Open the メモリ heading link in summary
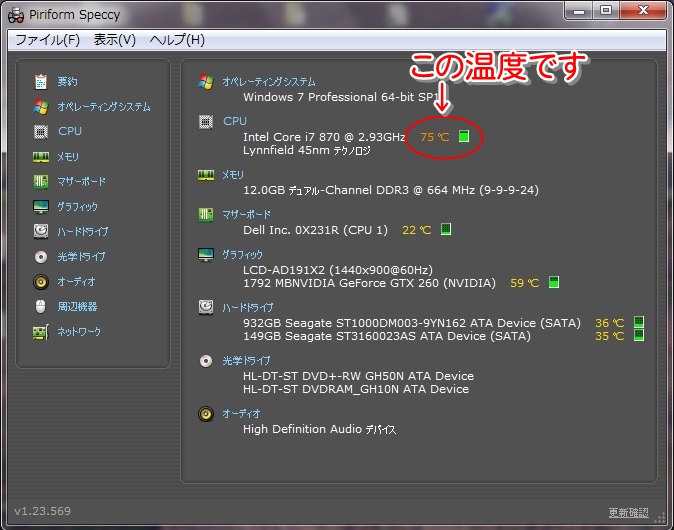 click(x=233, y=175)
